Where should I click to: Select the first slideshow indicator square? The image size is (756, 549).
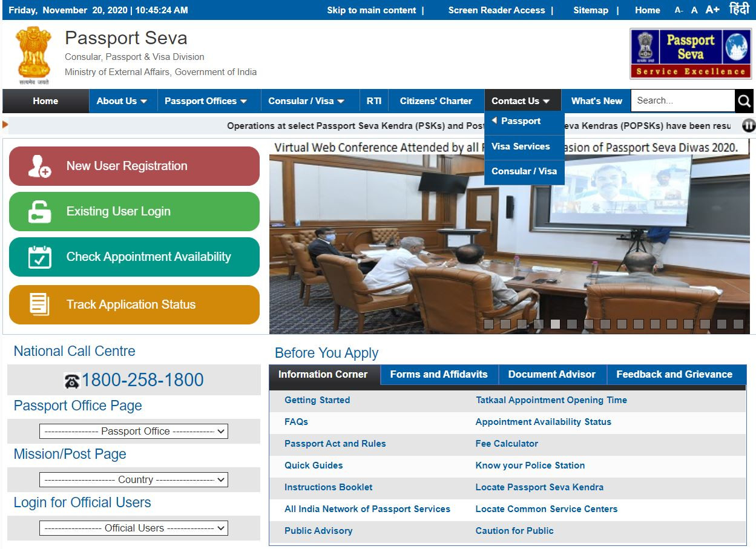[488, 324]
